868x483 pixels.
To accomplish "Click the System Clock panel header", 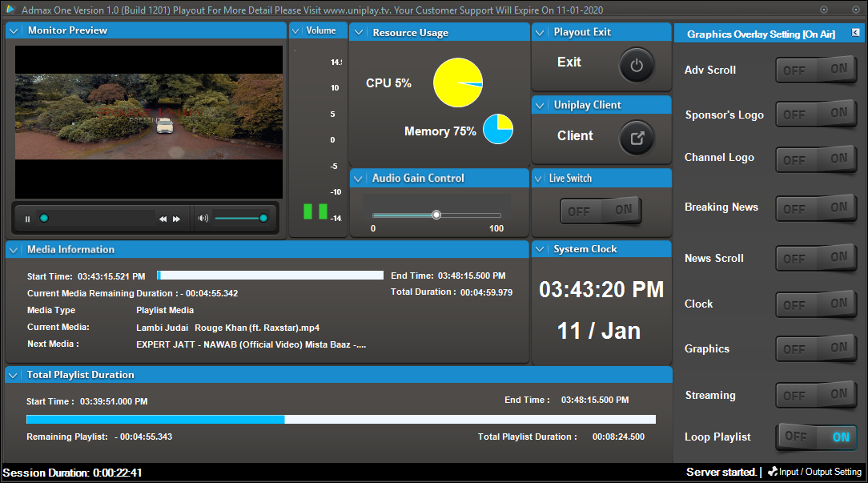I will pyautogui.click(x=601, y=249).
